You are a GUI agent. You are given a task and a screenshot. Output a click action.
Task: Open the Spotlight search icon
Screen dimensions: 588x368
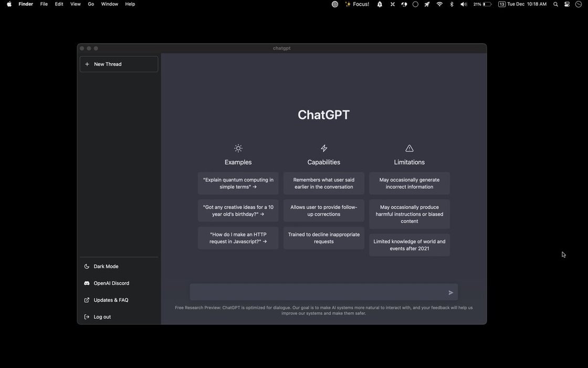[555, 4]
